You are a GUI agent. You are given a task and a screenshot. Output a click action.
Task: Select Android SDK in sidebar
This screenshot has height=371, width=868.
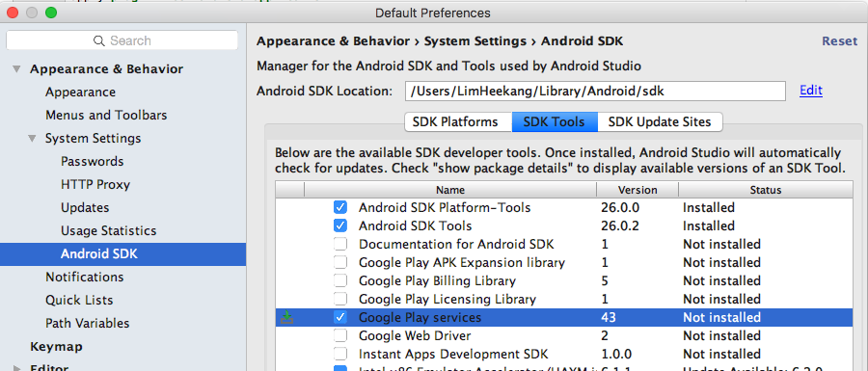pyautogui.click(x=122, y=254)
